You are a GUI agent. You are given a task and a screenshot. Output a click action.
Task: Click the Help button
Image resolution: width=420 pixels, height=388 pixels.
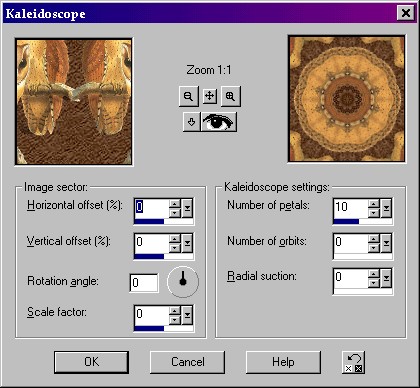tap(283, 362)
